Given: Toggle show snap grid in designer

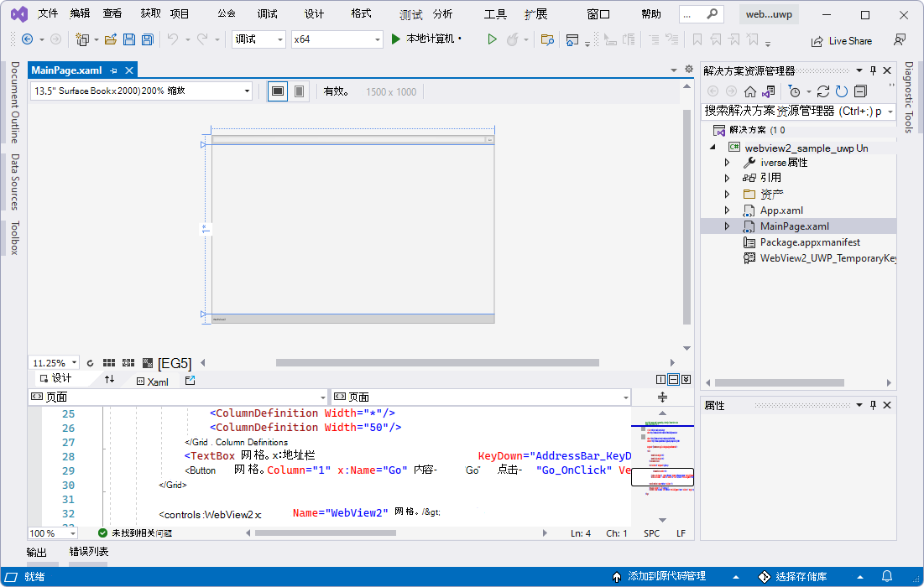Looking at the screenshot, I should [x=109, y=363].
